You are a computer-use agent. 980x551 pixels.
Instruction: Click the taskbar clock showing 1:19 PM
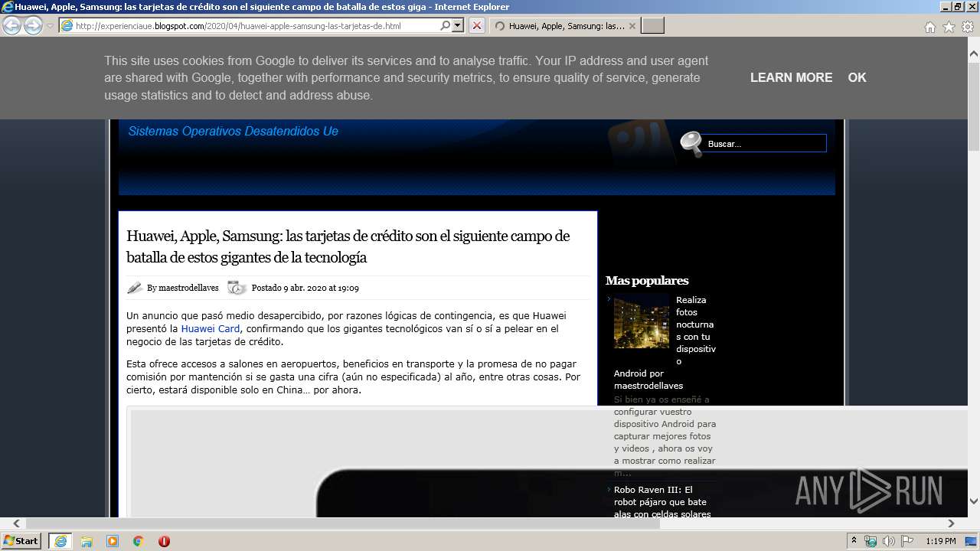pos(941,541)
